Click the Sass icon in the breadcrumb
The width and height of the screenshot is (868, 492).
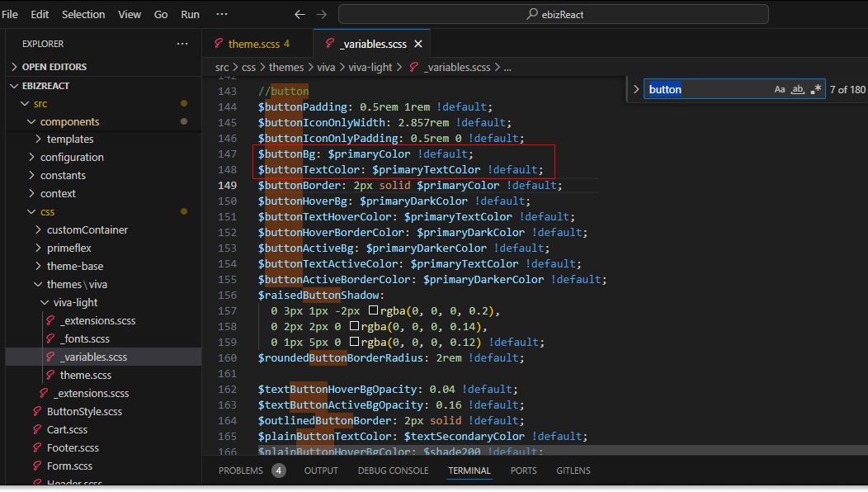coord(413,67)
